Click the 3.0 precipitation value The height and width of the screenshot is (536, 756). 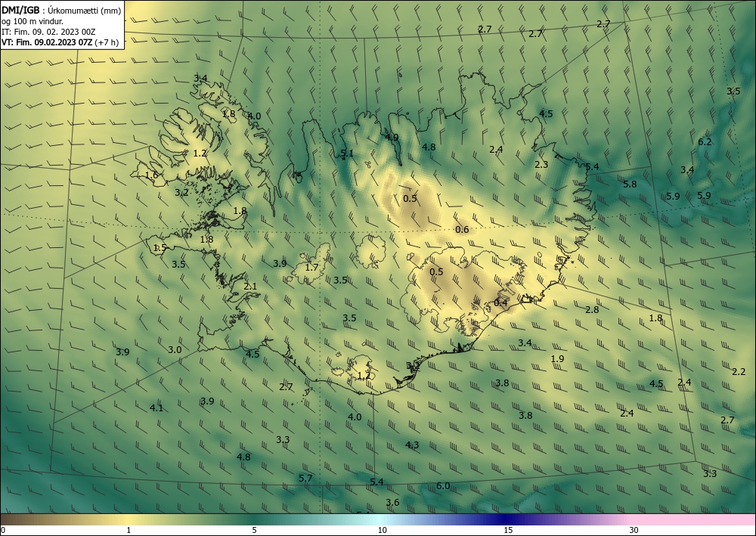click(x=175, y=349)
